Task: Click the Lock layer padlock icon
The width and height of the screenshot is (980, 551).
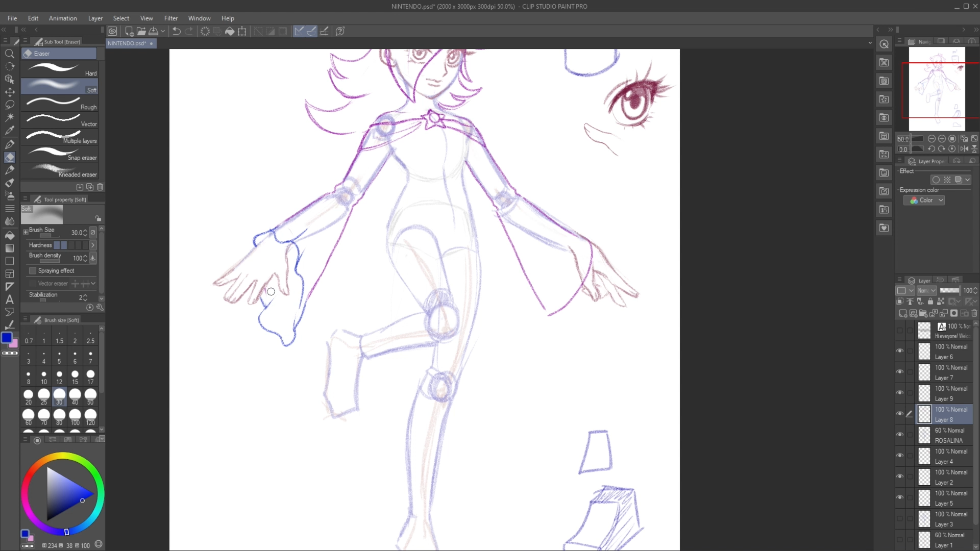Action: [x=930, y=302]
